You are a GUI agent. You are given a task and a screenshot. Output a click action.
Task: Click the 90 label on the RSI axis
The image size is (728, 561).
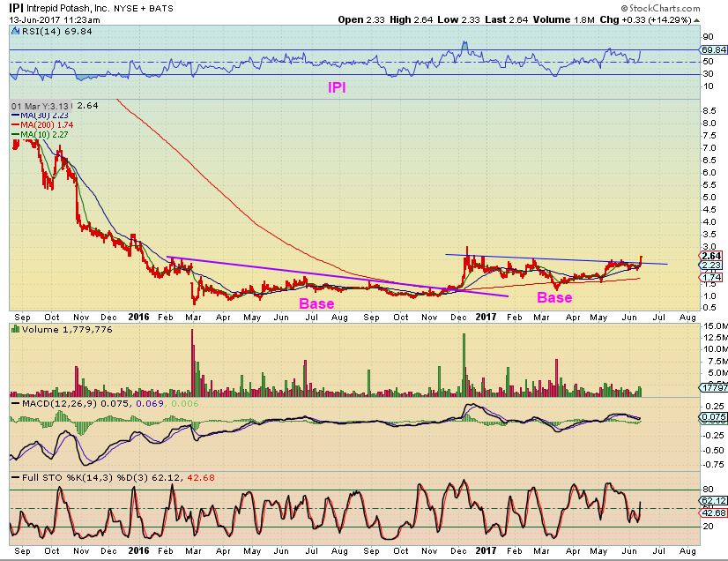[x=708, y=37]
